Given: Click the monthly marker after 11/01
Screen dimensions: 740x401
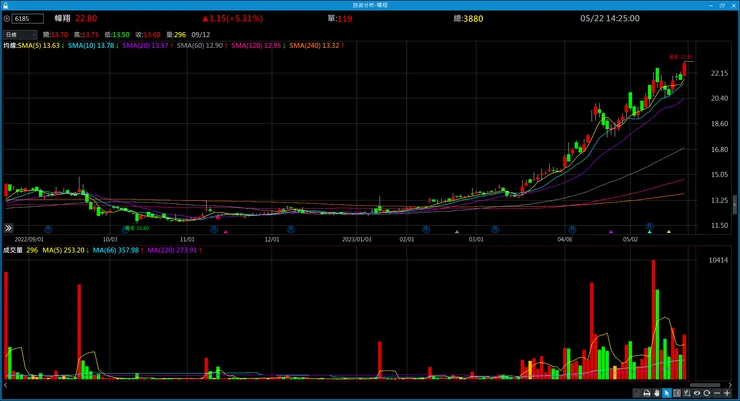Looking at the screenshot, I should pos(214,230).
